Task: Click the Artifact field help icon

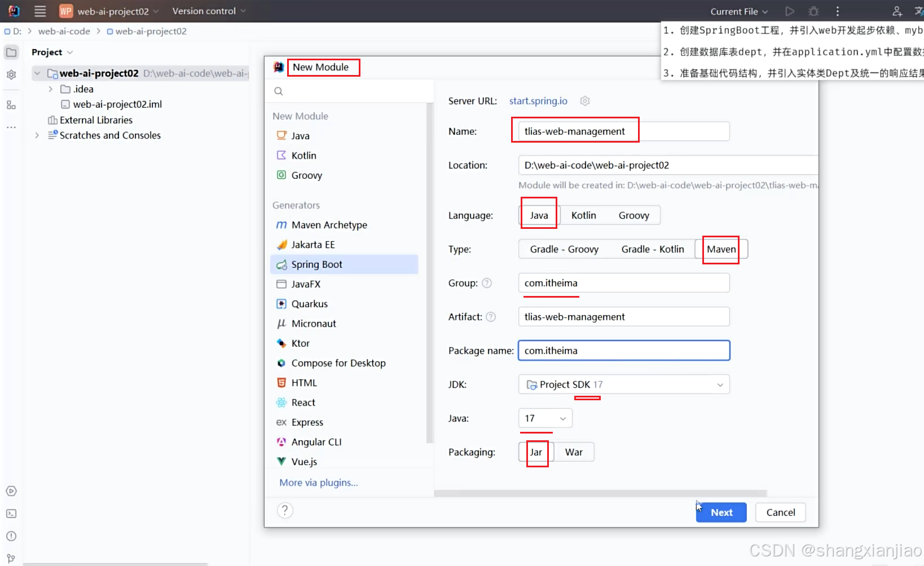Action: pyautogui.click(x=491, y=317)
